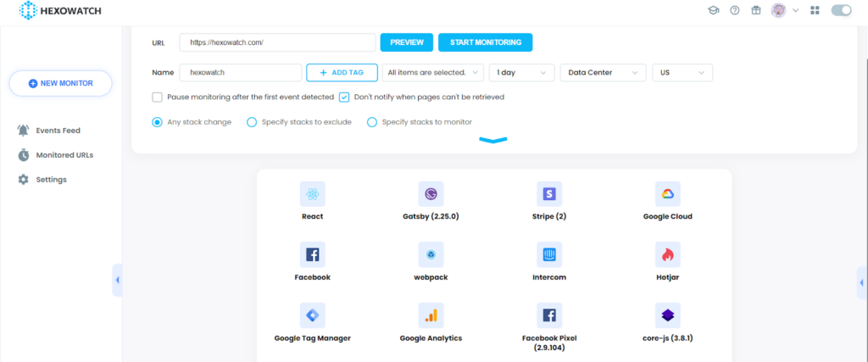Select Any stack change radio button
This screenshot has width=868, height=362.
[x=157, y=122]
